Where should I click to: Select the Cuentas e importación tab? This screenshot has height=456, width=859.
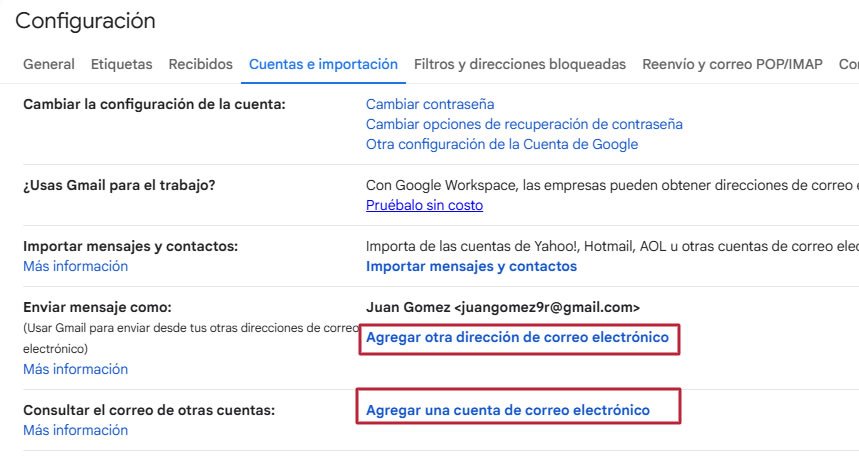coord(323,64)
